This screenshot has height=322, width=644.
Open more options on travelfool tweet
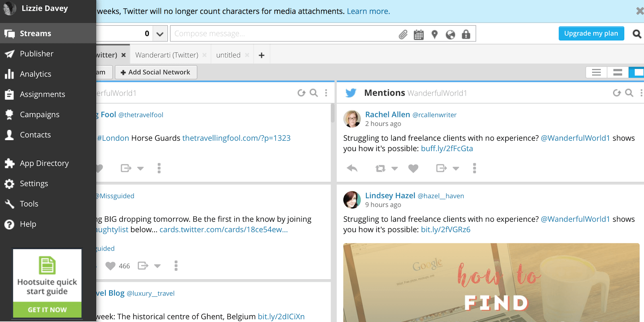pos(159,168)
